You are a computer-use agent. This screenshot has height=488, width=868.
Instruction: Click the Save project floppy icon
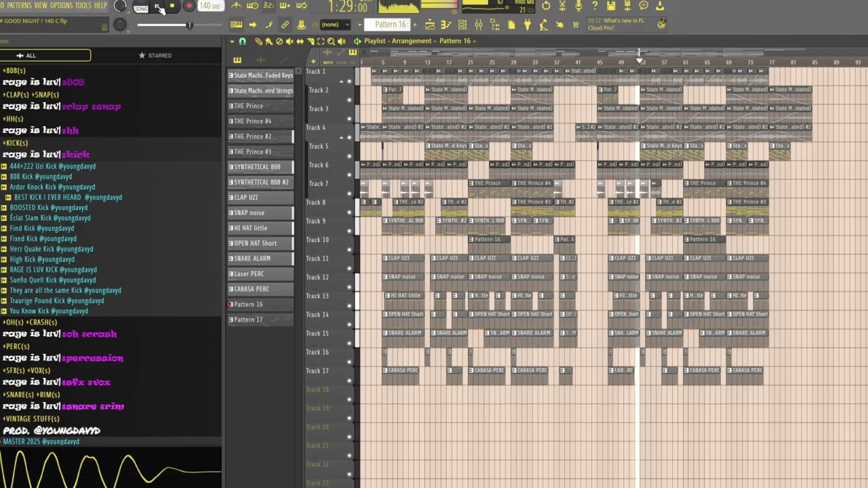tap(611, 5)
